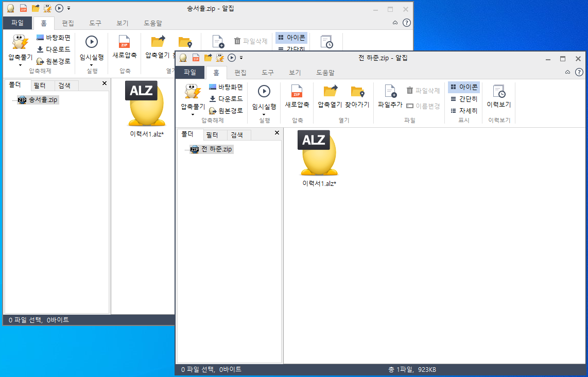Switch to 도구 tab in 전 하준.zip window

[268, 73]
